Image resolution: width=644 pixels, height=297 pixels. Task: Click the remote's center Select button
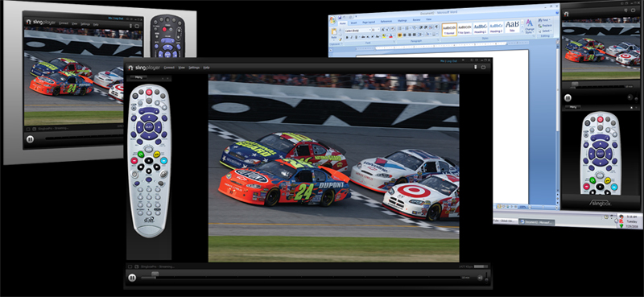pyautogui.click(x=149, y=126)
